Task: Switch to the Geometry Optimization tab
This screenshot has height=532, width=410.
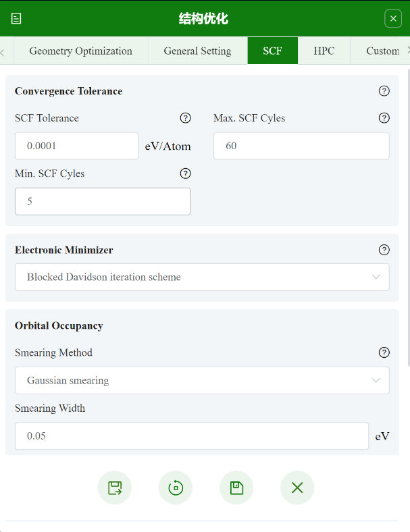Action: [81, 51]
